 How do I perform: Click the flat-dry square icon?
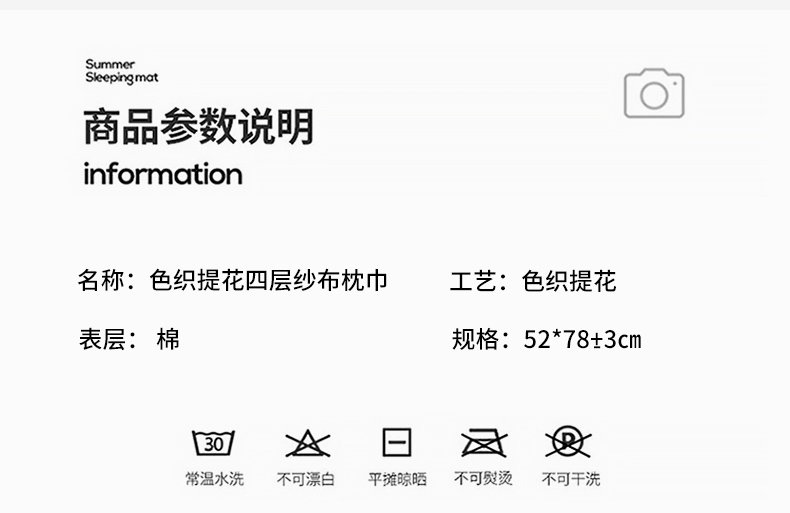tap(397, 442)
